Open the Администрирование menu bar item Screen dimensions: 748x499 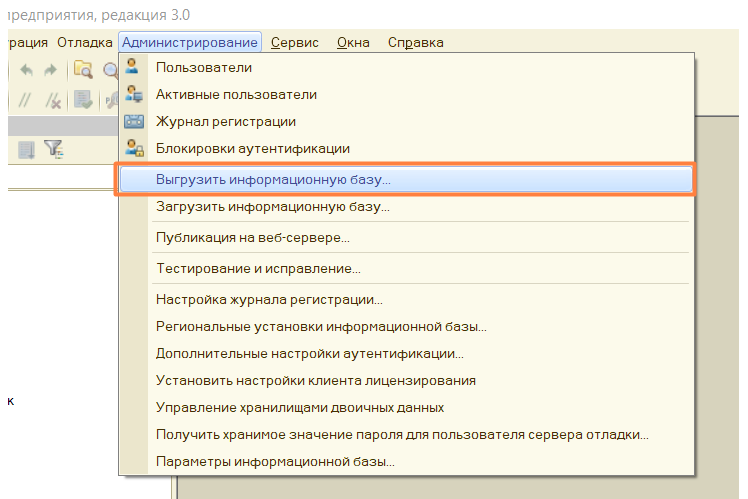(190, 42)
